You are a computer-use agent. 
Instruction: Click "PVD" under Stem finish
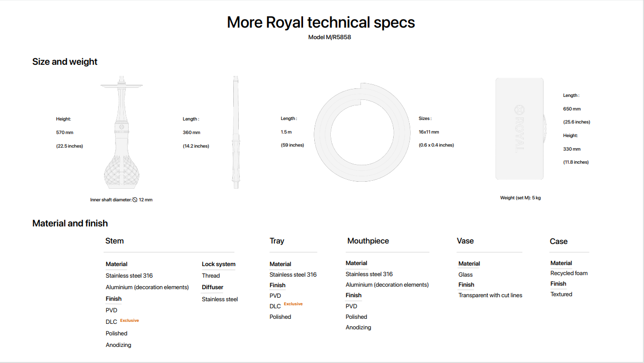pos(111,310)
